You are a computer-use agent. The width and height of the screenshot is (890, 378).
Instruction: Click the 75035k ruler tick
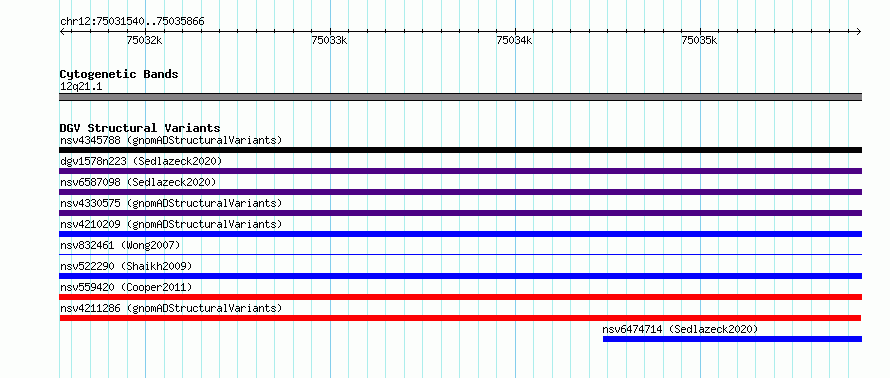[700, 40]
